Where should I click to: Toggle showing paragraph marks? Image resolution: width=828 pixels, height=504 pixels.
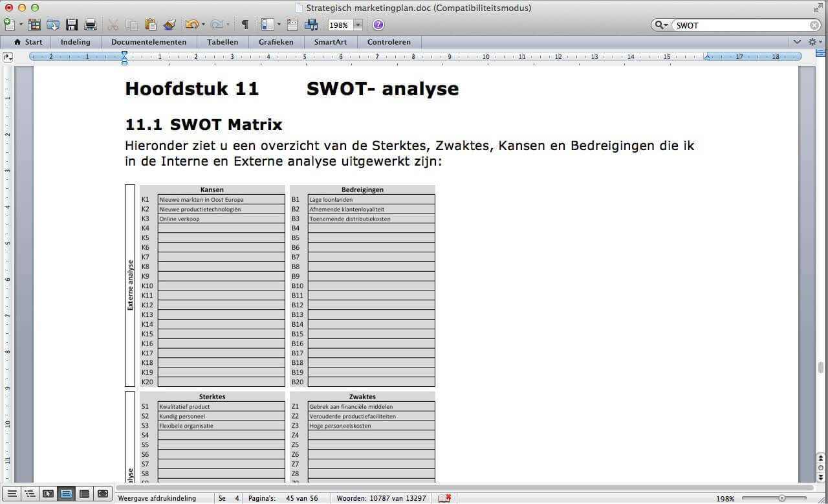(x=245, y=25)
